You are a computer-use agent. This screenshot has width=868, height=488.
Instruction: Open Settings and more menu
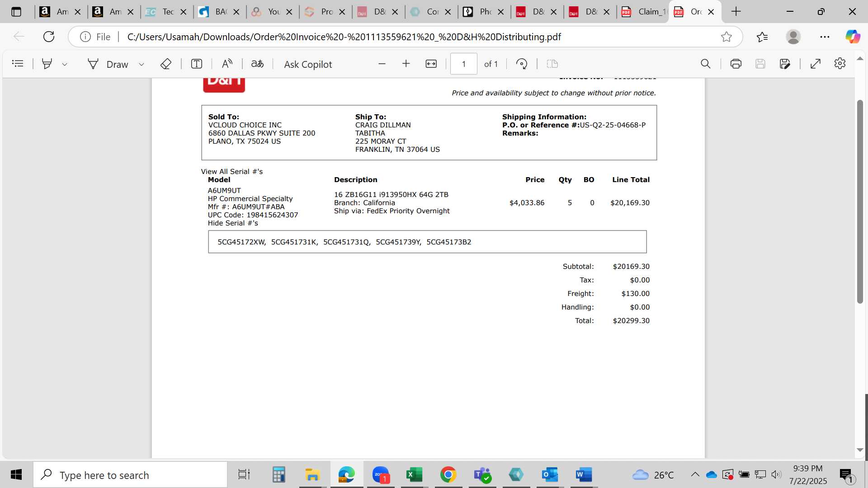click(x=825, y=37)
